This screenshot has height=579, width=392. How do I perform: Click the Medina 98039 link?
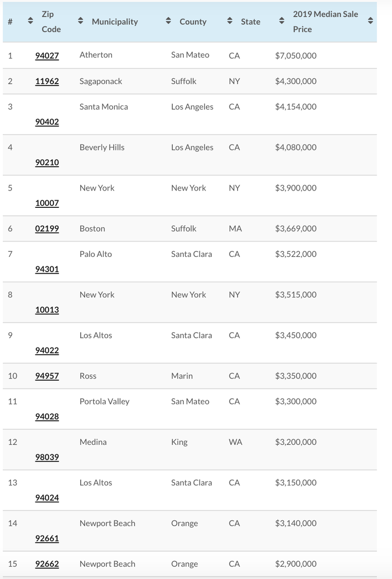pyautogui.click(x=47, y=457)
